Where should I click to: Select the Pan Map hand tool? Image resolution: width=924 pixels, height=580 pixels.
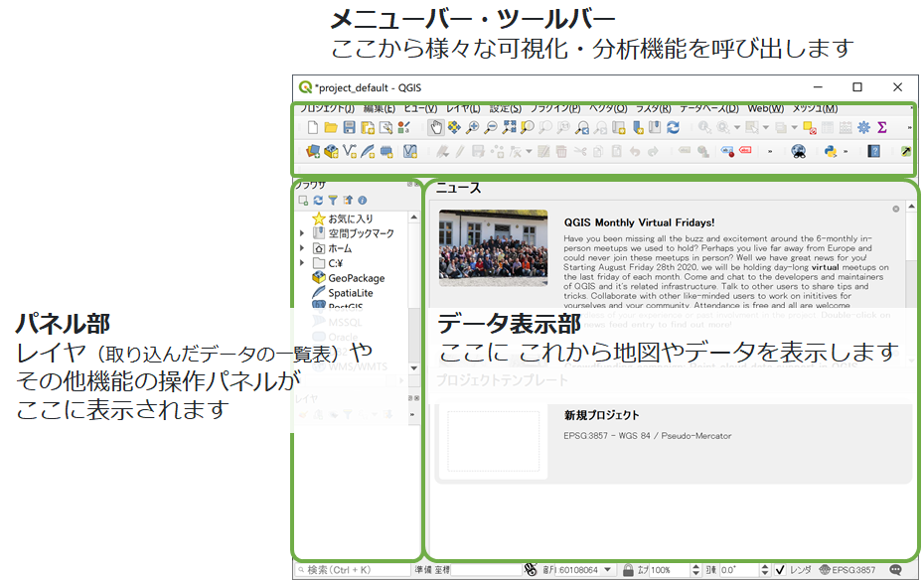pyautogui.click(x=435, y=127)
